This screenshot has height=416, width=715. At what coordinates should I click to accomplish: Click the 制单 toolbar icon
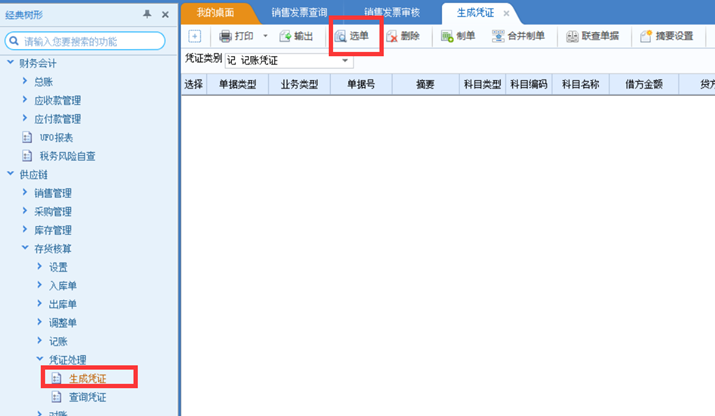tap(447, 36)
